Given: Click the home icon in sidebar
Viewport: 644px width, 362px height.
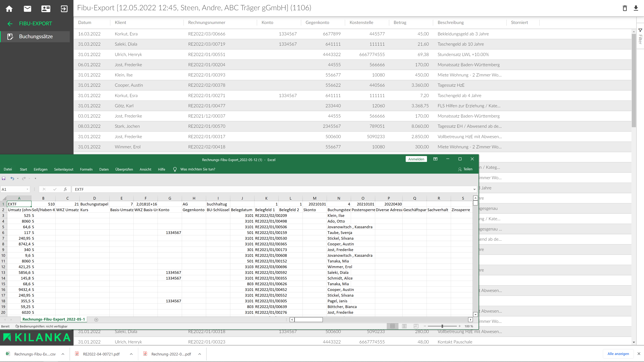Looking at the screenshot, I should (x=9, y=9).
